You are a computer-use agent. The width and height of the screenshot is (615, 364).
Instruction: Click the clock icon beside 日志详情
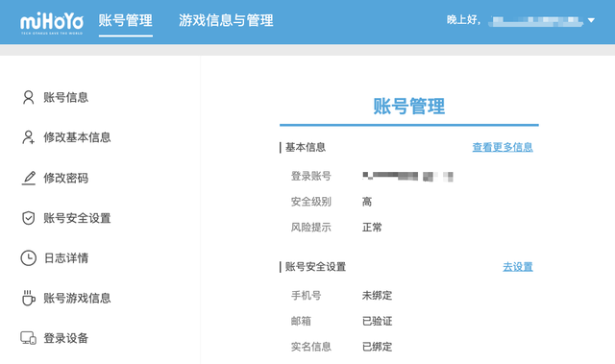tap(28, 258)
